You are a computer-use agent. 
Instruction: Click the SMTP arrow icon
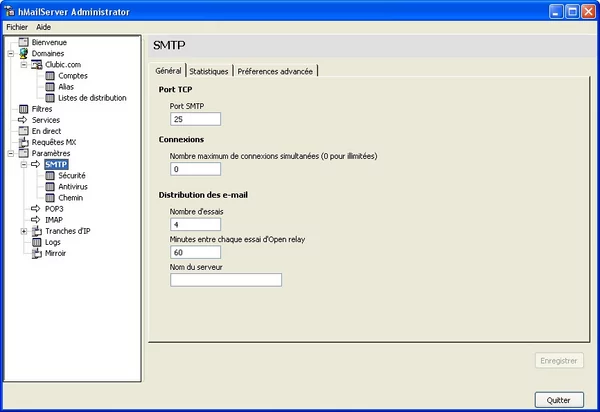point(36,164)
